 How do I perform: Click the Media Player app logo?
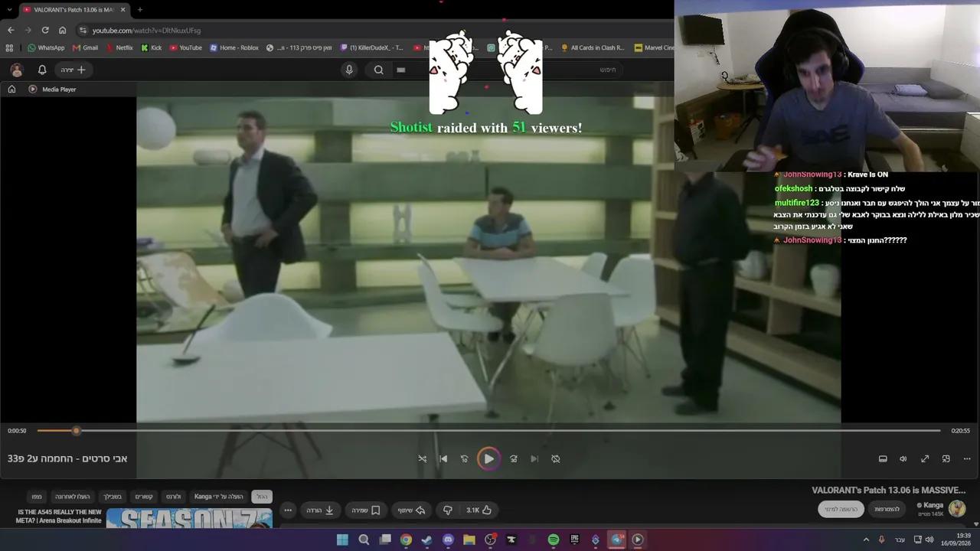[32, 89]
